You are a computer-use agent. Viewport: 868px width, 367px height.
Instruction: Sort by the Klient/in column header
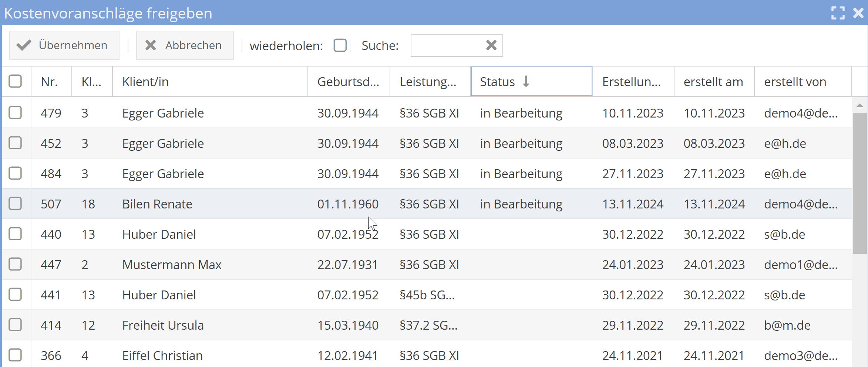pyautogui.click(x=145, y=81)
